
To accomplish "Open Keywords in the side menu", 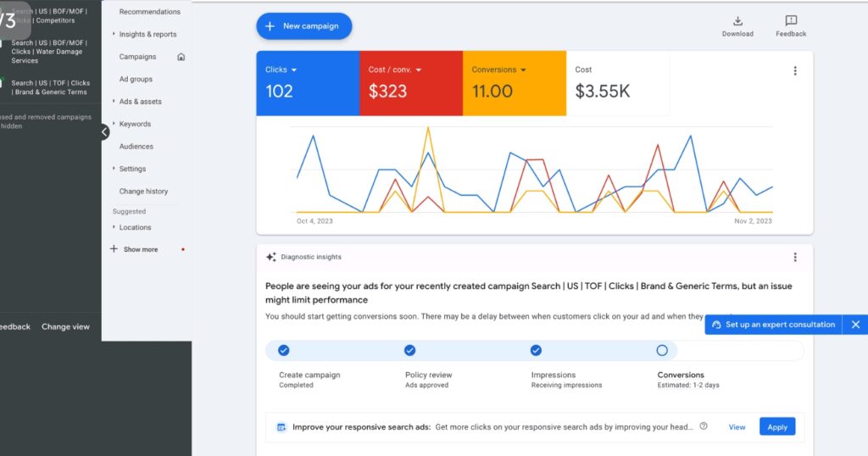I will coord(135,124).
